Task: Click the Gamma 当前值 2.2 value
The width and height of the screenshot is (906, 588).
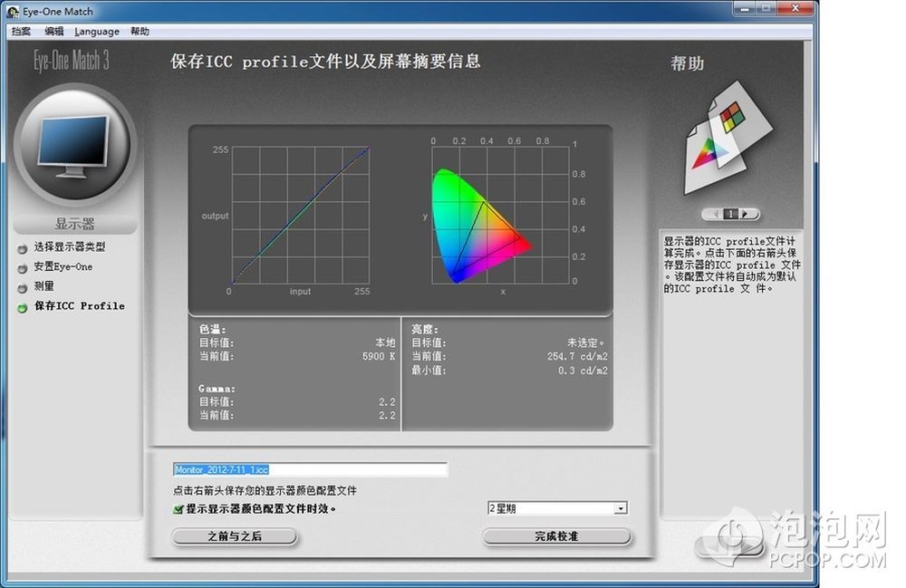Action: tap(387, 415)
